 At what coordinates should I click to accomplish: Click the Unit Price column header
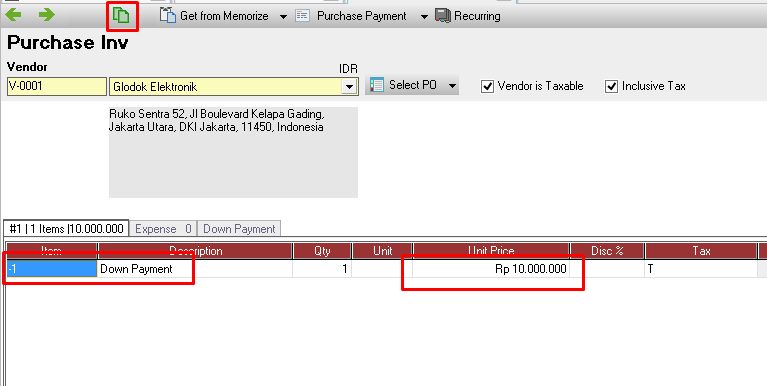(x=491, y=251)
